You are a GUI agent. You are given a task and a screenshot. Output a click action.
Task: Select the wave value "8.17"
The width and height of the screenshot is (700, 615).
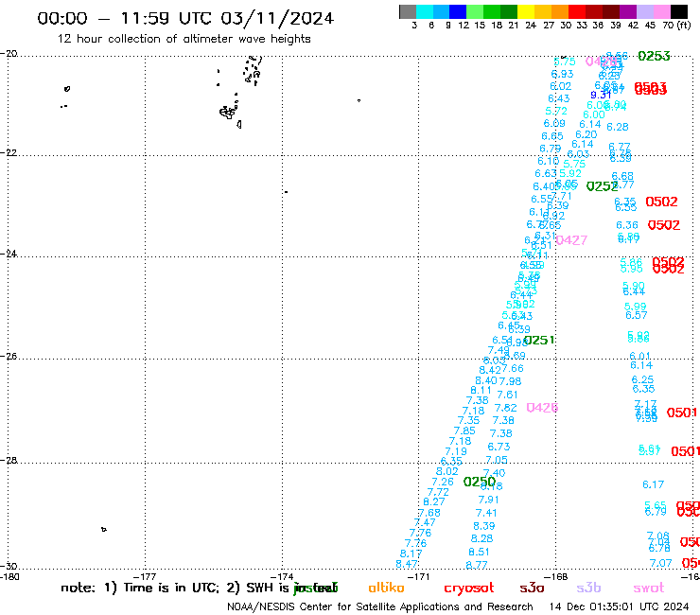pyautogui.click(x=411, y=553)
